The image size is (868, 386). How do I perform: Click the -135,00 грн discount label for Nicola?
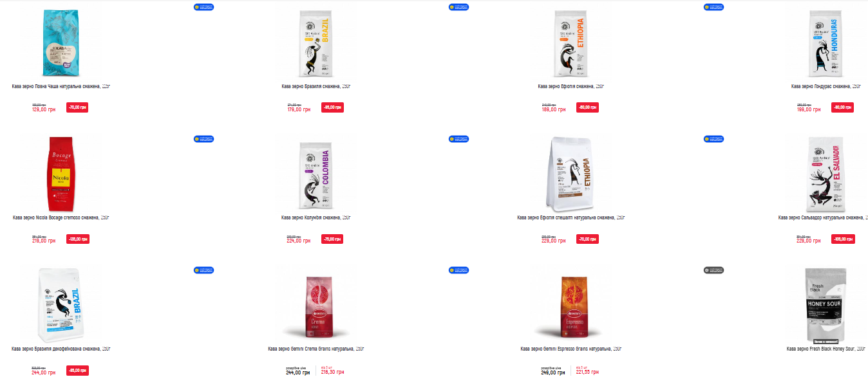(77, 239)
